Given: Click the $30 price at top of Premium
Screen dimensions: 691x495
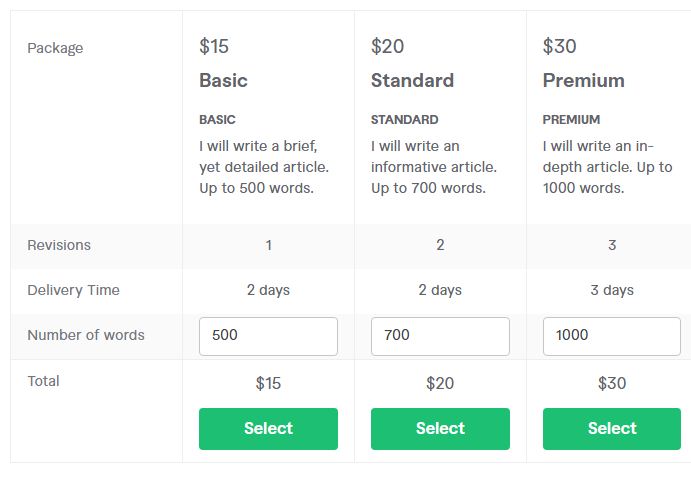Looking at the screenshot, I should 559,46.
